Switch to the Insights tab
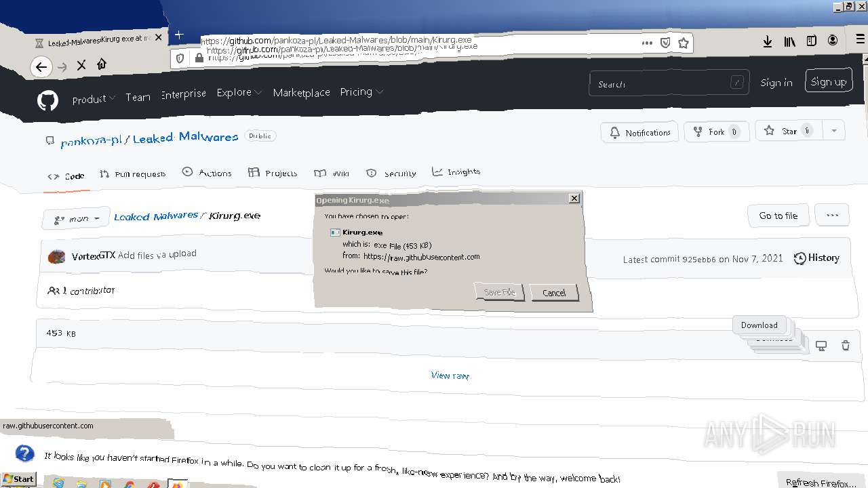This screenshot has width=868, height=488. [456, 172]
